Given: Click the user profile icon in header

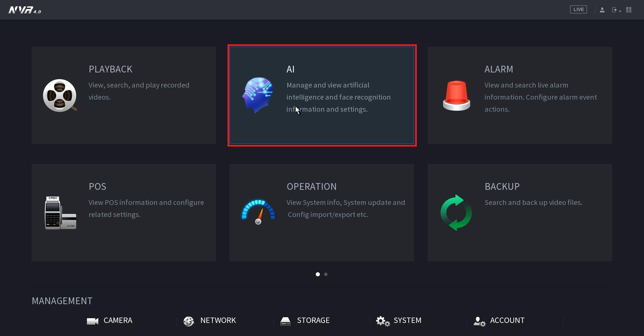Looking at the screenshot, I should click(x=602, y=10).
